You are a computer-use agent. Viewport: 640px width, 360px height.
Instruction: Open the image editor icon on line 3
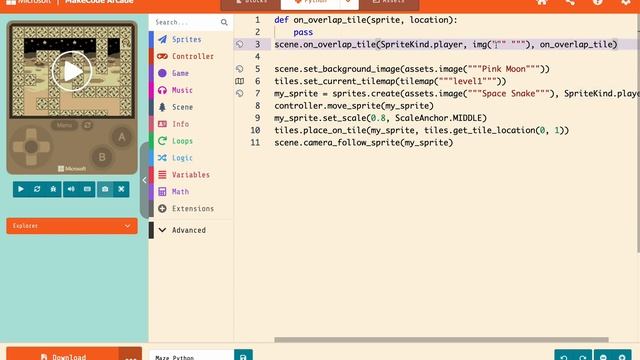pos(240,44)
